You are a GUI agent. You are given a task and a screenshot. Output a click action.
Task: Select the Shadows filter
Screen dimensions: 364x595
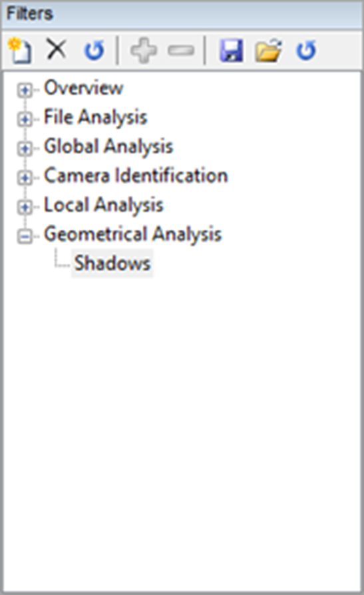coord(112,263)
